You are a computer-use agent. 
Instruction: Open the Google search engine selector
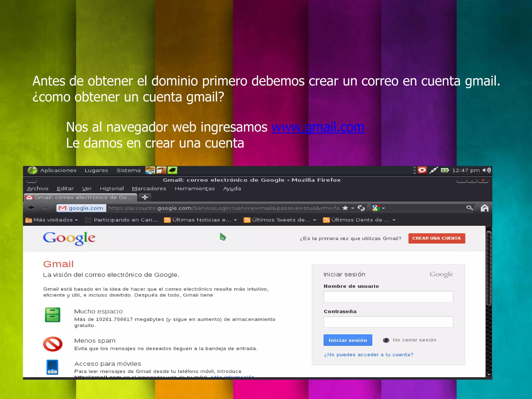tap(378, 208)
